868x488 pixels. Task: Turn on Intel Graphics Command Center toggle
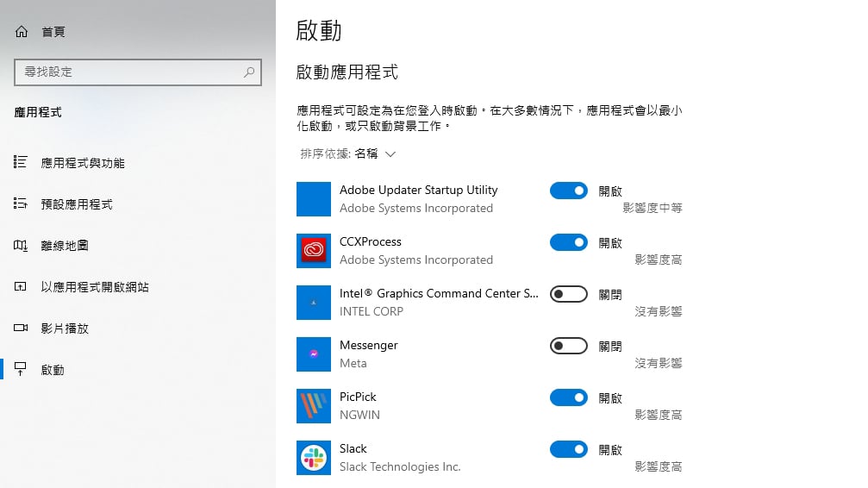click(569, 294)
